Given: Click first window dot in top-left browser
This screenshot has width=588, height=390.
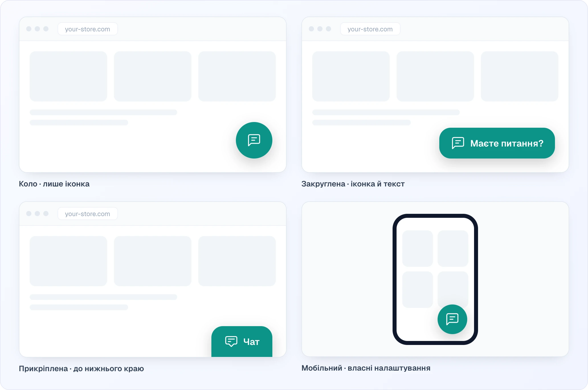Looking at the screenshot, I should tap(29, 29).
